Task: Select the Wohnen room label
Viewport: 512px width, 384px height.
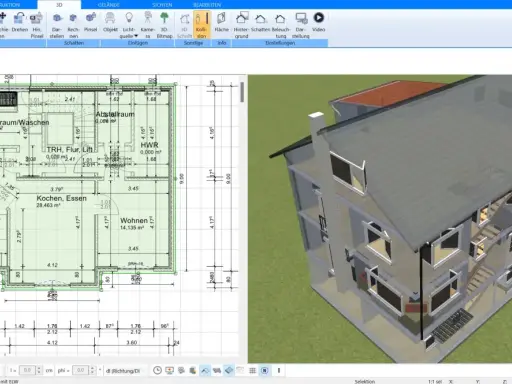Action: click(x=134, y=220)
